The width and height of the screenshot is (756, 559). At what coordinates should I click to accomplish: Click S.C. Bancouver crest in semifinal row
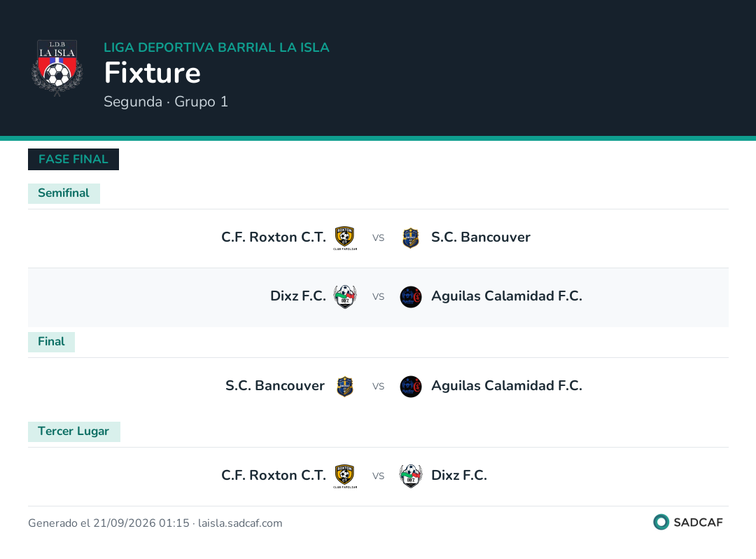(x=411, y=238)
